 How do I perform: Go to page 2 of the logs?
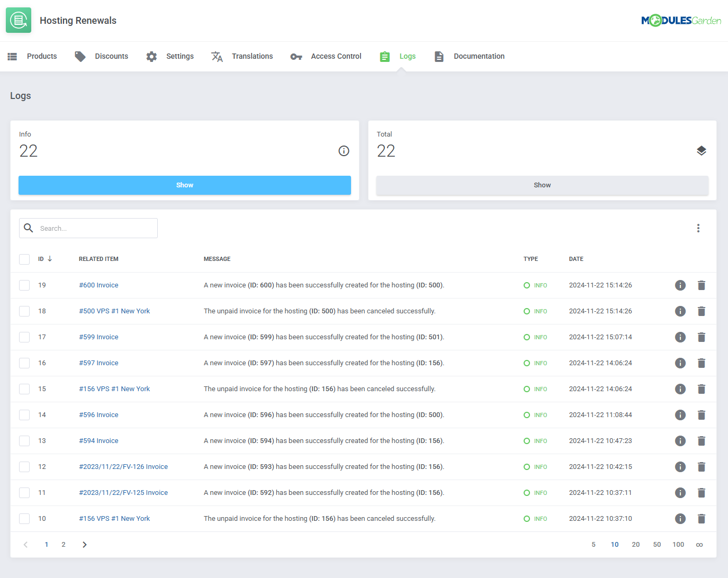click(x=64, y=545)
